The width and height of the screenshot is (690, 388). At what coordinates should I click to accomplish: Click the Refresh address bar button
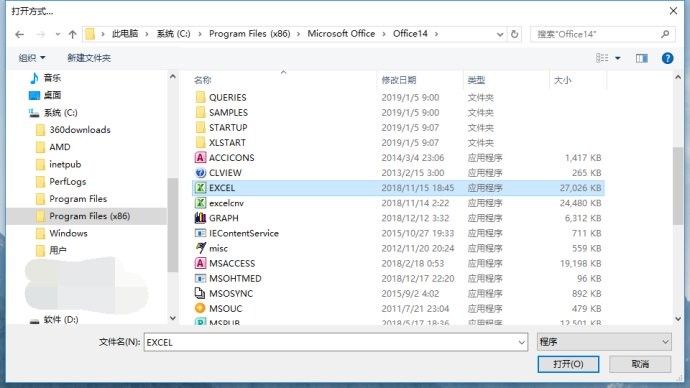coord(514,34)
